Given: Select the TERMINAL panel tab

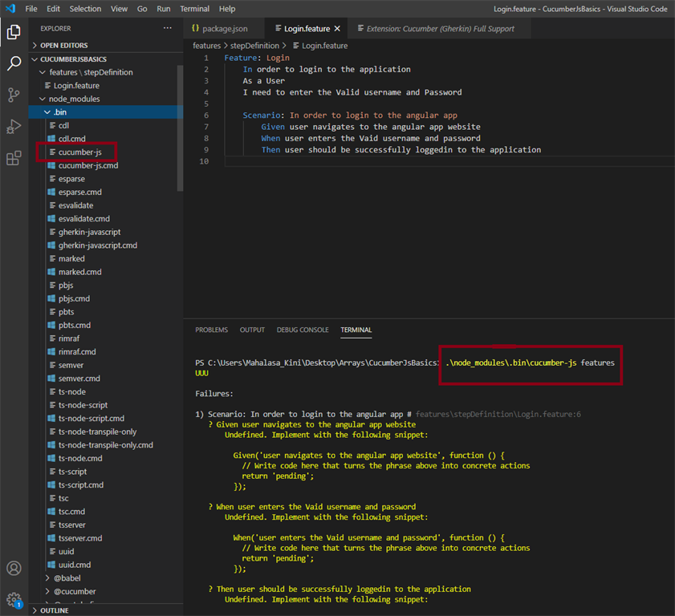Looking at the screenshot, I should [356, 330].
